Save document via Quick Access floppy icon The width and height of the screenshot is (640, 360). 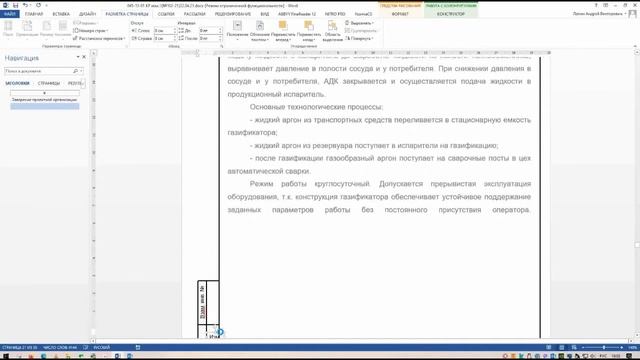tap(16, 5)
